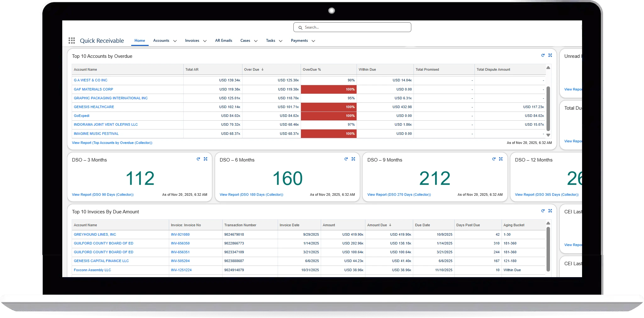Expand the Top 10 Invoices By Due Amount widget
Viewport: 644px width, 318px height.
click(x=550, y=211)
